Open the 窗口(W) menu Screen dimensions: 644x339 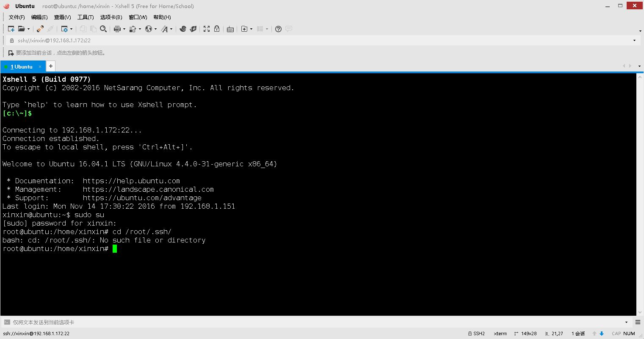pos(138,17)
